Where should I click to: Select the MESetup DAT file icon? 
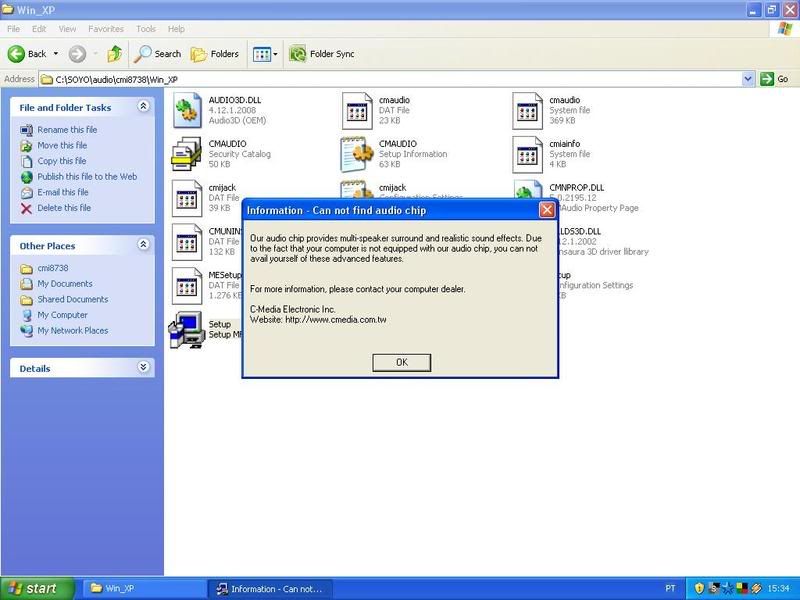[187, 286]
